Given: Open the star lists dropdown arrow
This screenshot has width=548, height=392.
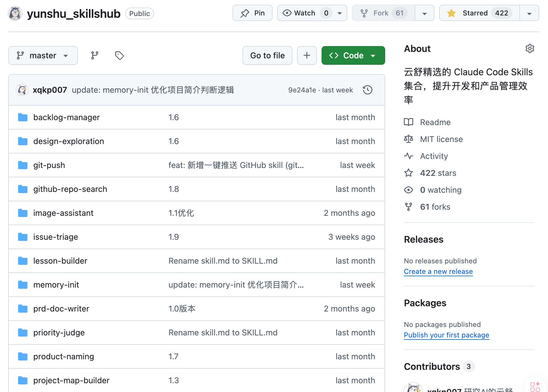Looking at the screenshot, I should tap(529, 13).
